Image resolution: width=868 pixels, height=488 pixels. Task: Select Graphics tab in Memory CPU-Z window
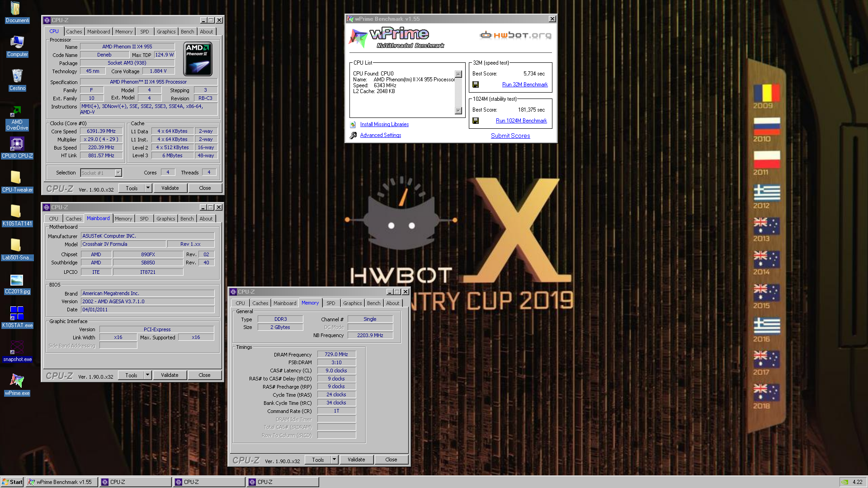[x=353, y=303]
